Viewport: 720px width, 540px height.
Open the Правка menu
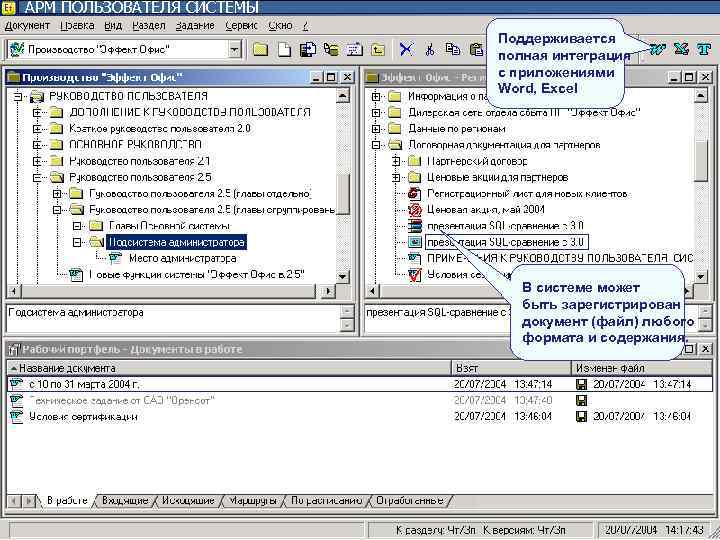77,26
